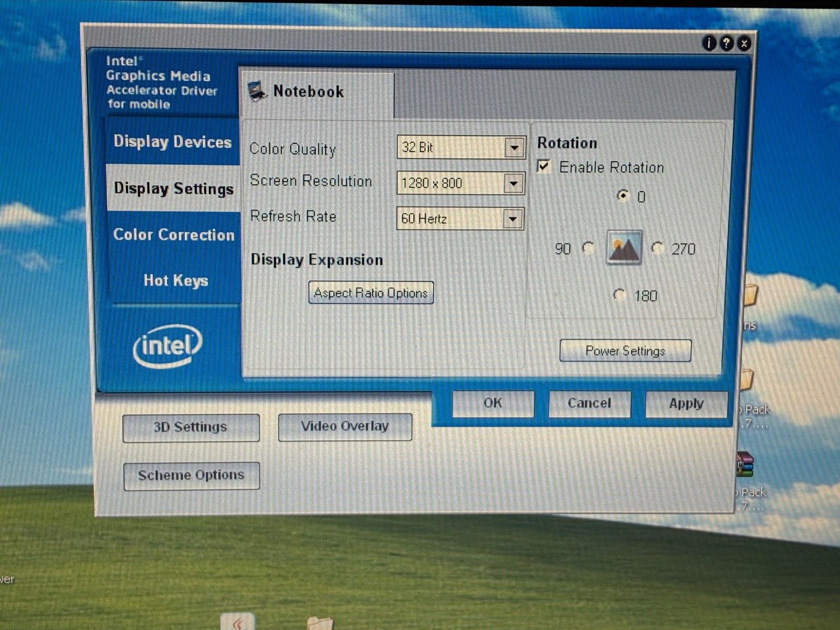Select the 90 degree rotation option
Image resolution: width=840 pixels, height=630 pixels.
coord(588,248)
